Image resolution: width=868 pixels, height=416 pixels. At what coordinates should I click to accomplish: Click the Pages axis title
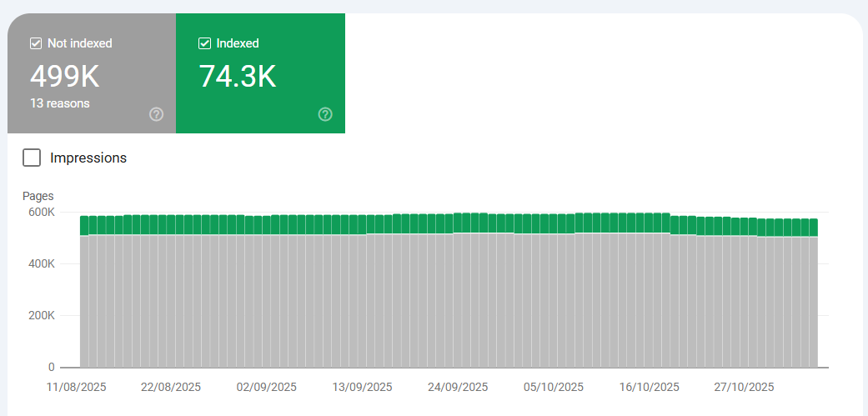coord(38,196)
